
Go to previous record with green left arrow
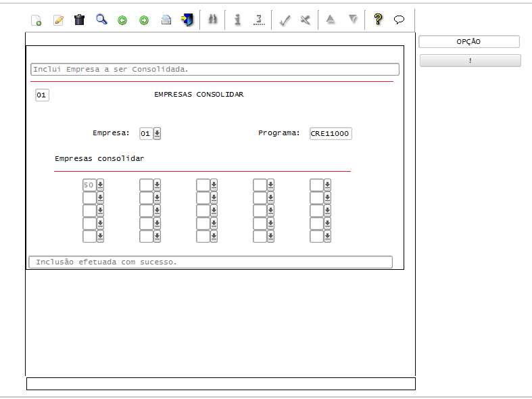(122, 20)
